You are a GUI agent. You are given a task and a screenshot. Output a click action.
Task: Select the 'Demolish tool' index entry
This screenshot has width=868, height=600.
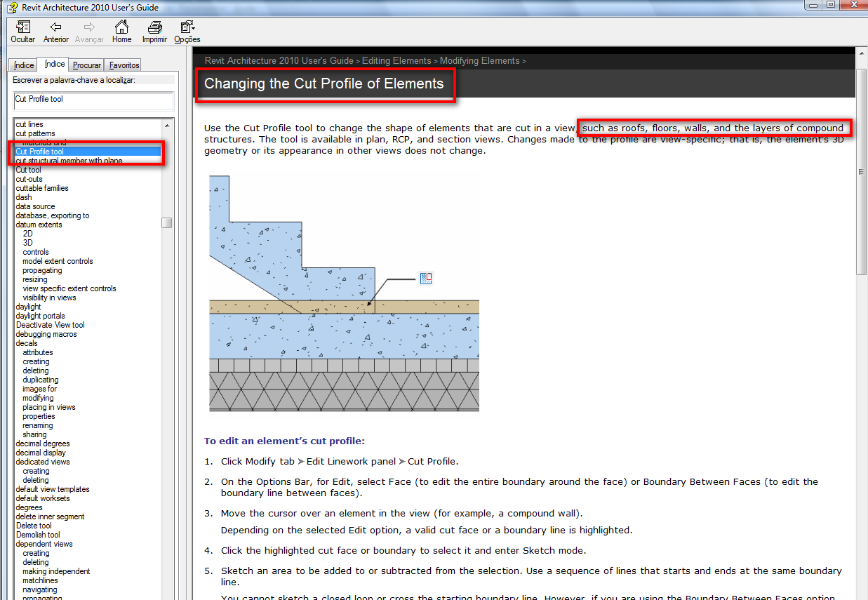pos(38,535)
